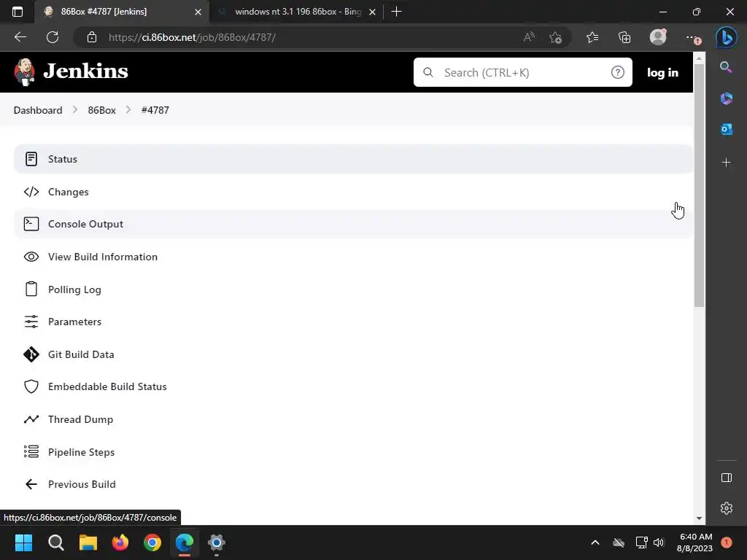Open the Git Build Data link
747x560 pixels.
[354, 354]
